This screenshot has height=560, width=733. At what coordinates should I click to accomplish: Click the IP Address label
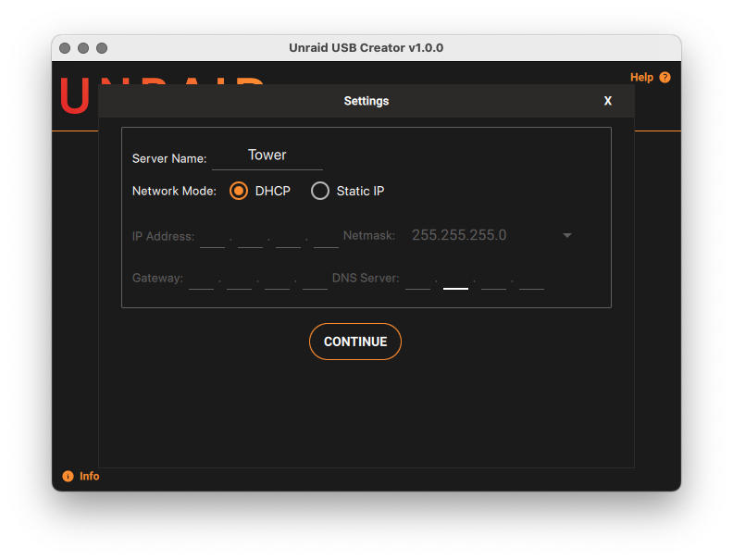pyautogui.click(x=163, y=236)
